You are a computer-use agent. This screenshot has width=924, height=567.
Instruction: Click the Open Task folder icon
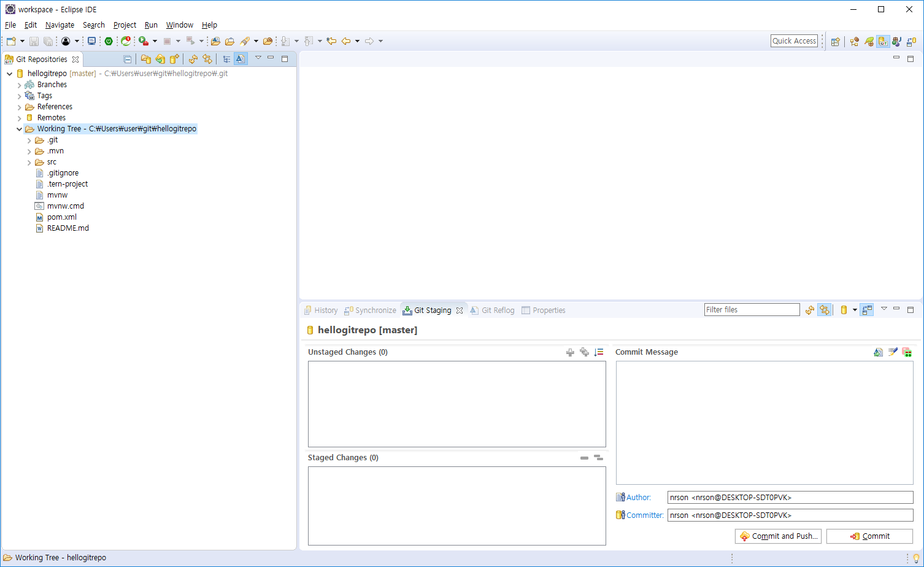point(229,41)
